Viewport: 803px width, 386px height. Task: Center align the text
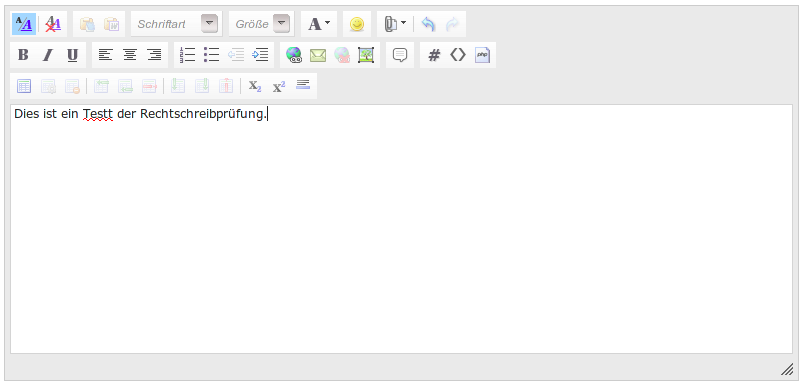pyautogui.click(x=130, y=55)
